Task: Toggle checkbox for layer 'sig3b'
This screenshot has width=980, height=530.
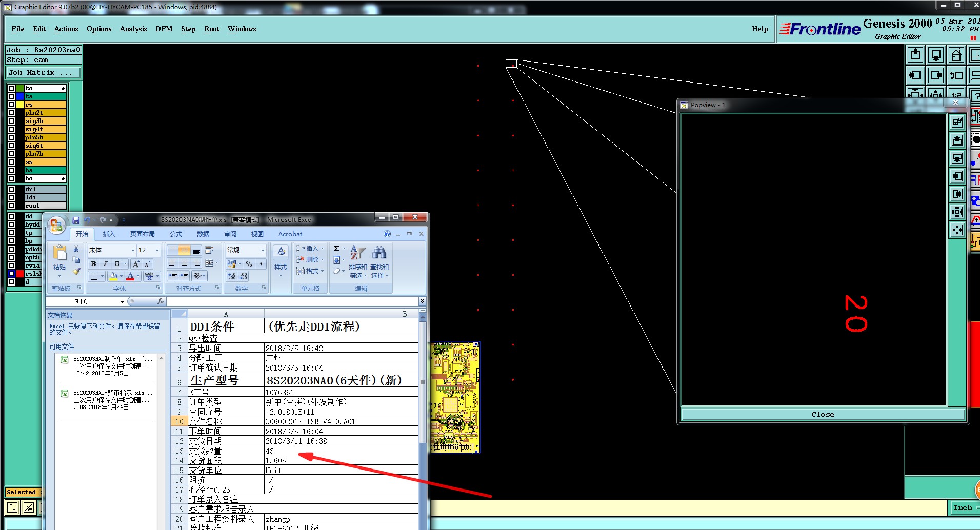Action: pyautogui.click(x=12, y=121)
